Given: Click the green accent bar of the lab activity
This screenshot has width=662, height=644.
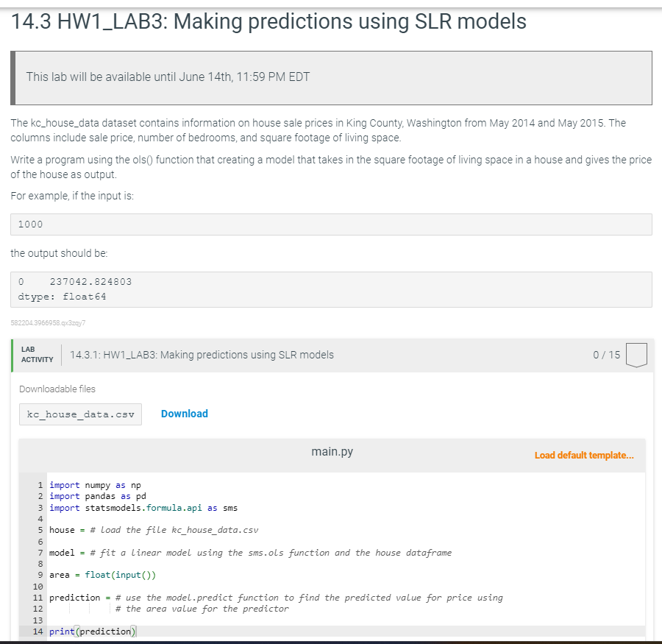Looking at the screenshot, I should click(x=11, y=355).
